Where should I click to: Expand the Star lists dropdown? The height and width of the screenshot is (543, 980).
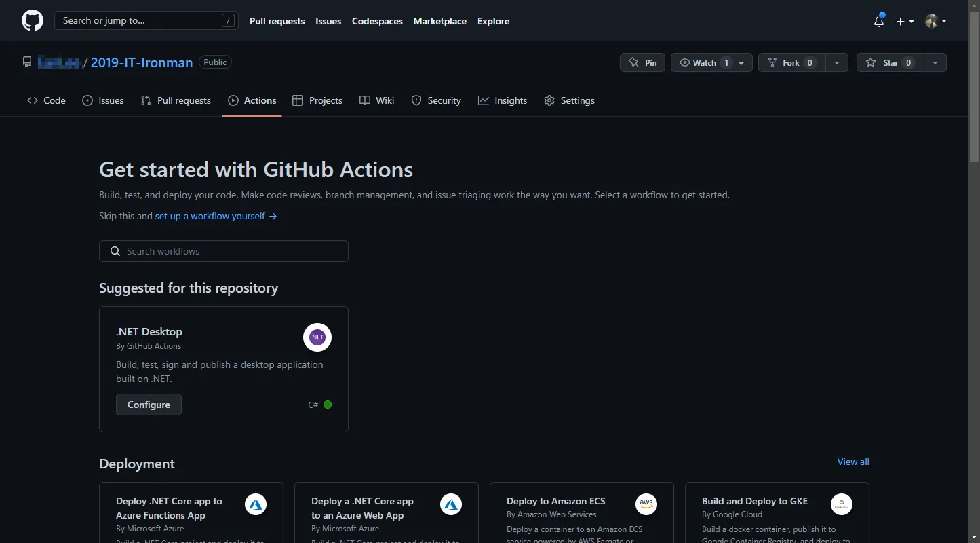pyautogui.click(x=935, y=62)
